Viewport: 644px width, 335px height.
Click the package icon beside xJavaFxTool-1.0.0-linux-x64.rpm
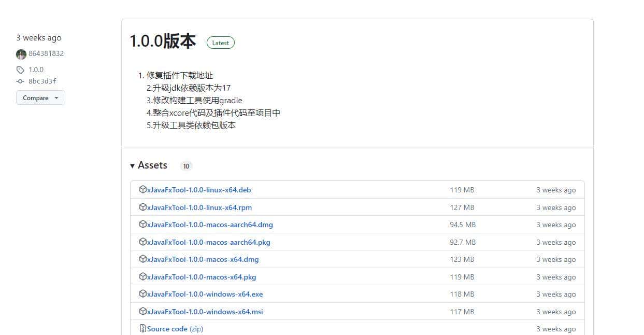[143, 207]
